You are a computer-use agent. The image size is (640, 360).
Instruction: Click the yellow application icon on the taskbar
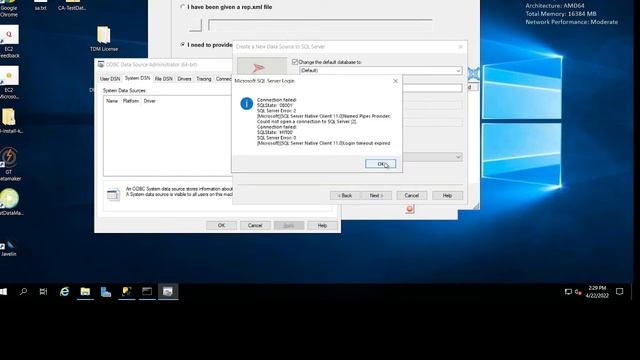point(127,291)
